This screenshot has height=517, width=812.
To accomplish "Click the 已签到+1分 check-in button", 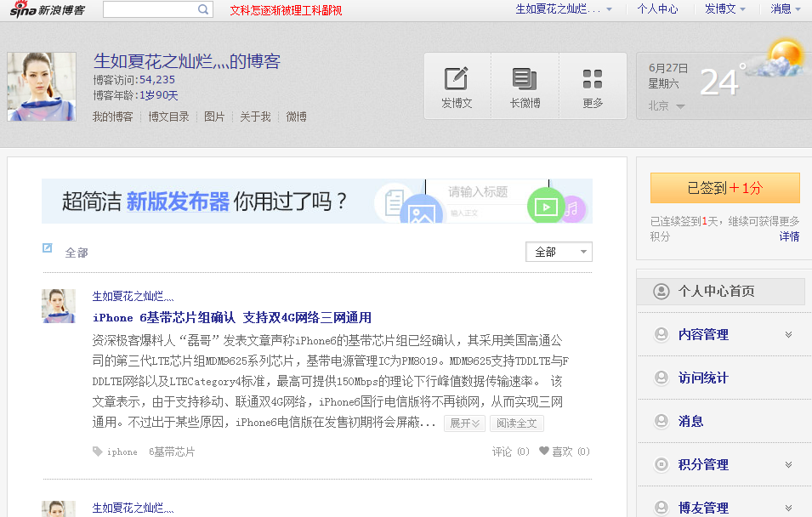I will pos(725,188).
